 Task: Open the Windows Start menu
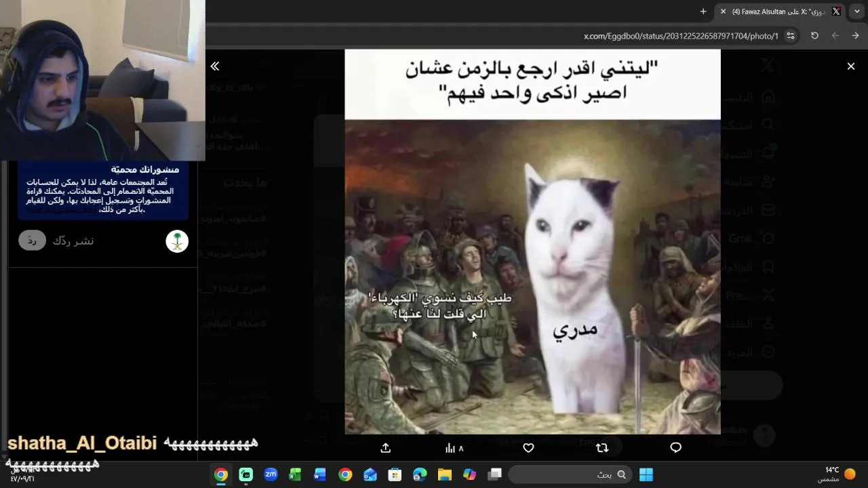[646, 474]
